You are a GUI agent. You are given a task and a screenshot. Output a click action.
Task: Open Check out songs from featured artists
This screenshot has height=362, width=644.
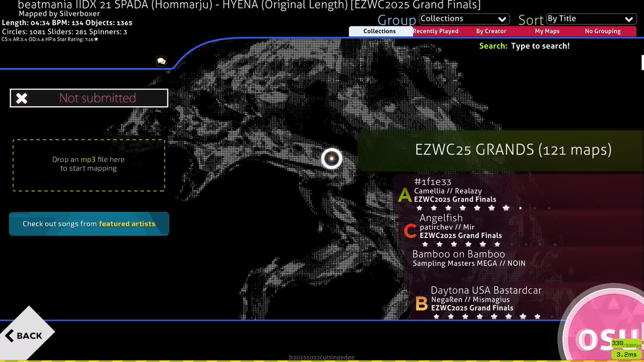[89, 224]
